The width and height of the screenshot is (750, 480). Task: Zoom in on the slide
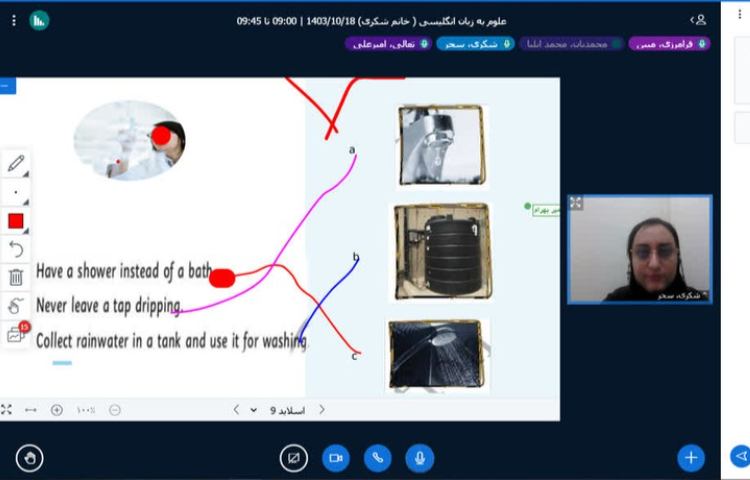click(56, 410)
